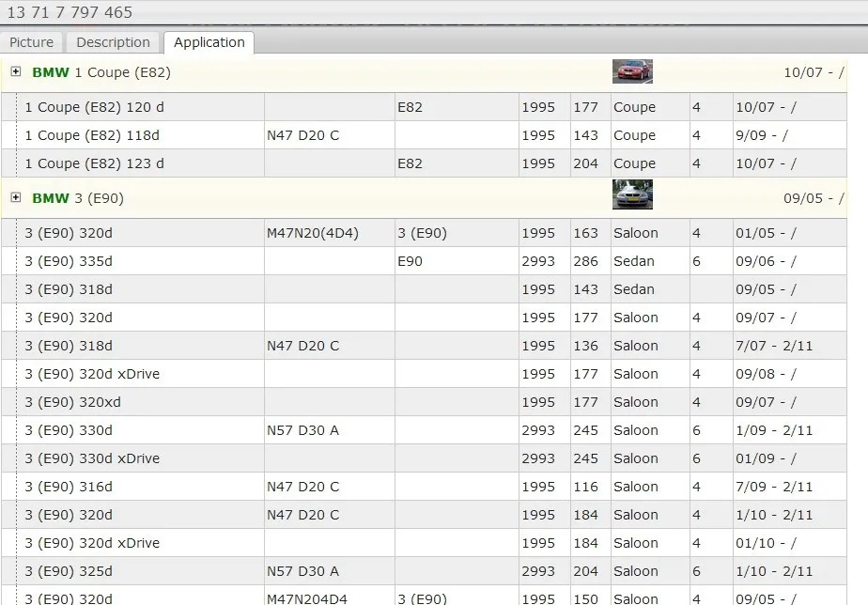Select the Application tab
The image size is (868, 605).
[209, 42]
